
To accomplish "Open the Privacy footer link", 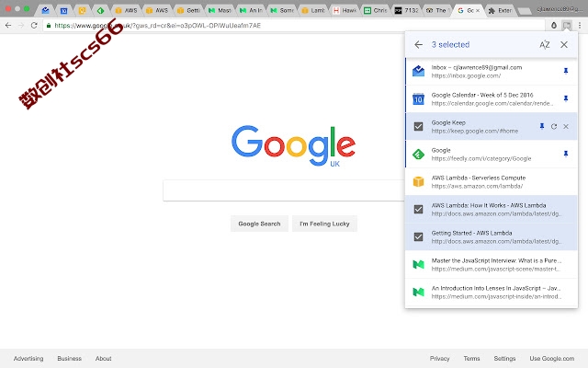I will pyautogui.click(x=439, y=359).
